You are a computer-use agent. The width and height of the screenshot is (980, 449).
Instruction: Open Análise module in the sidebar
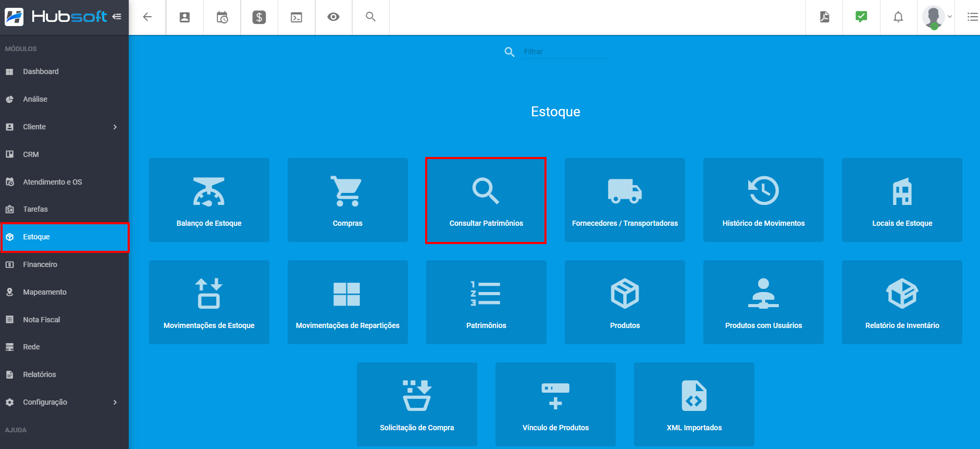pos(64,99)
